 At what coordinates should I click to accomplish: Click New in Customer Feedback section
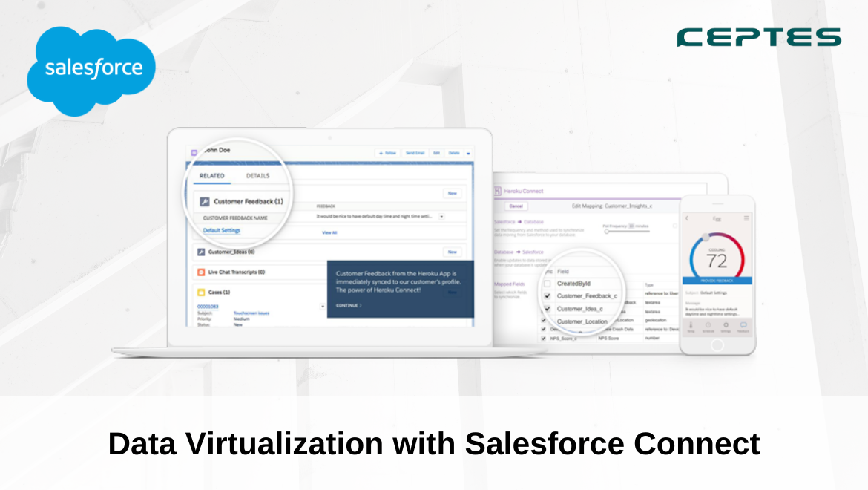coord(453,193)
